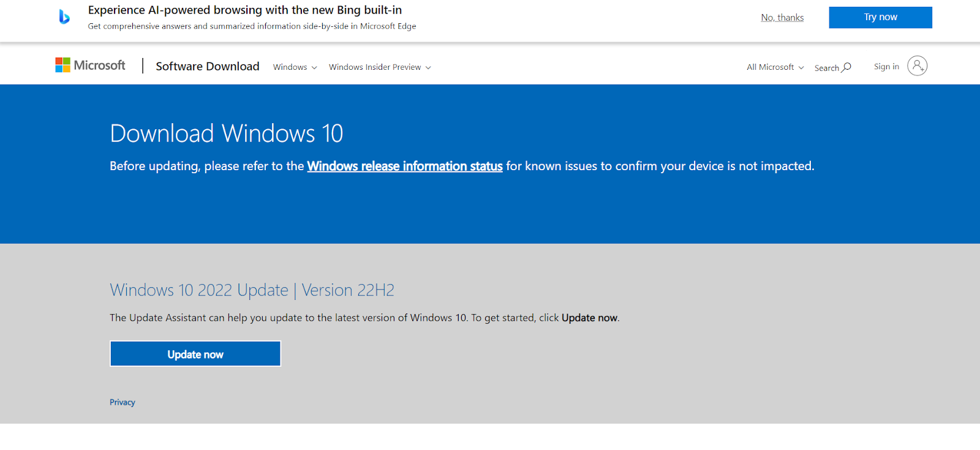Click the search magnifier icon
Image resolution: width=980 pixels, height=450 pixels.
tap(846, 67)
